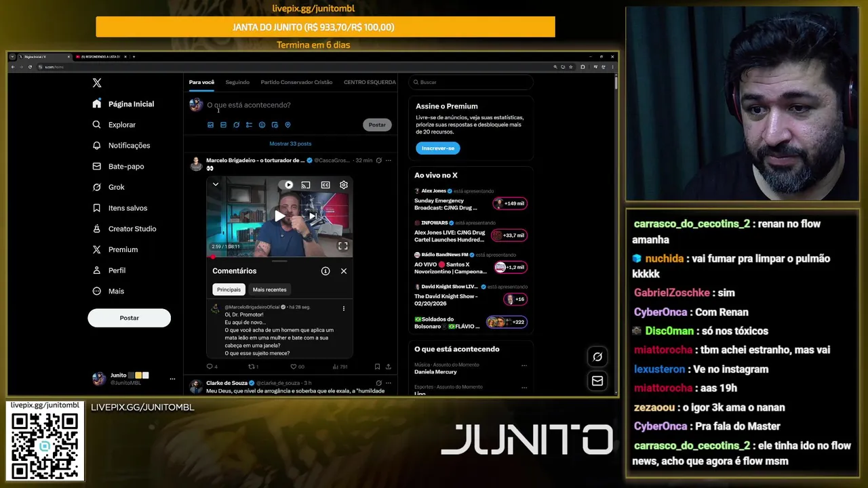Open Comentários info icon
This screenshot has width=868, height=488.
coord(325,270)
